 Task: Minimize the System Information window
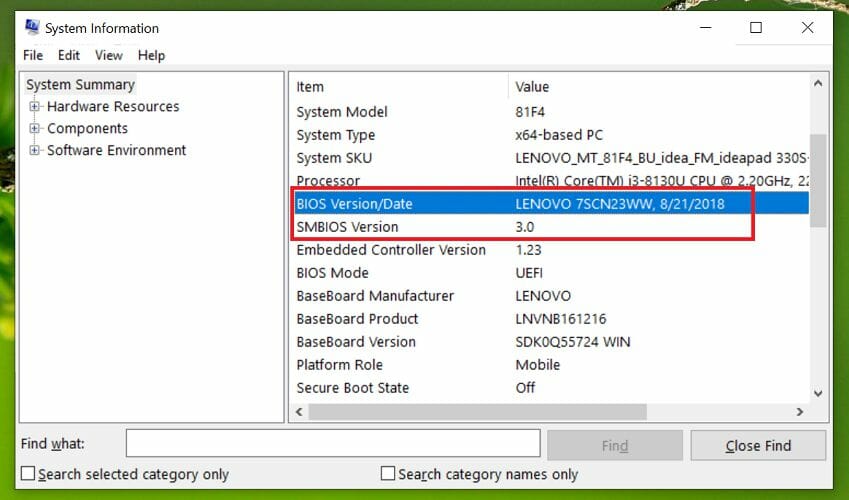point(706,28)
